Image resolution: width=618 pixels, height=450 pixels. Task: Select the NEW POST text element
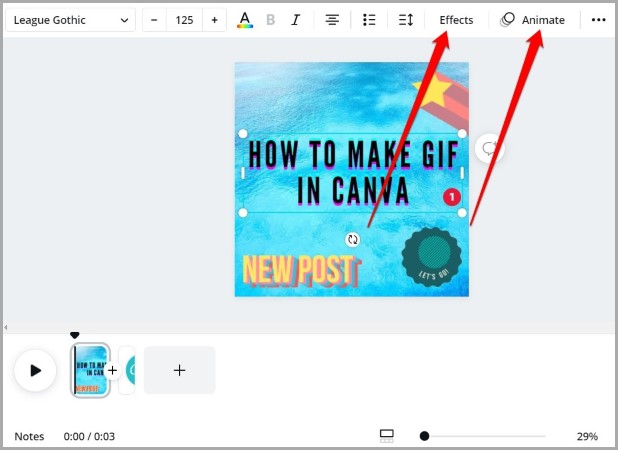[x=301, y=270]
